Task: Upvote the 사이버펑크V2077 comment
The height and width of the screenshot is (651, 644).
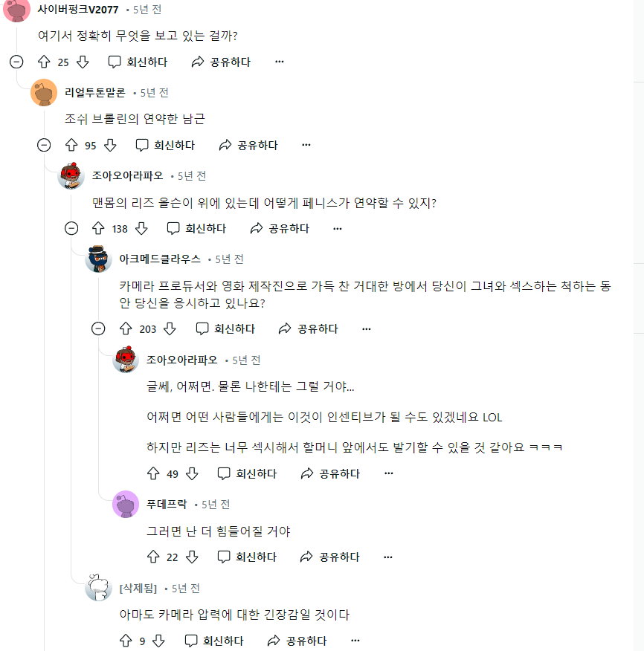Action: 44,62
